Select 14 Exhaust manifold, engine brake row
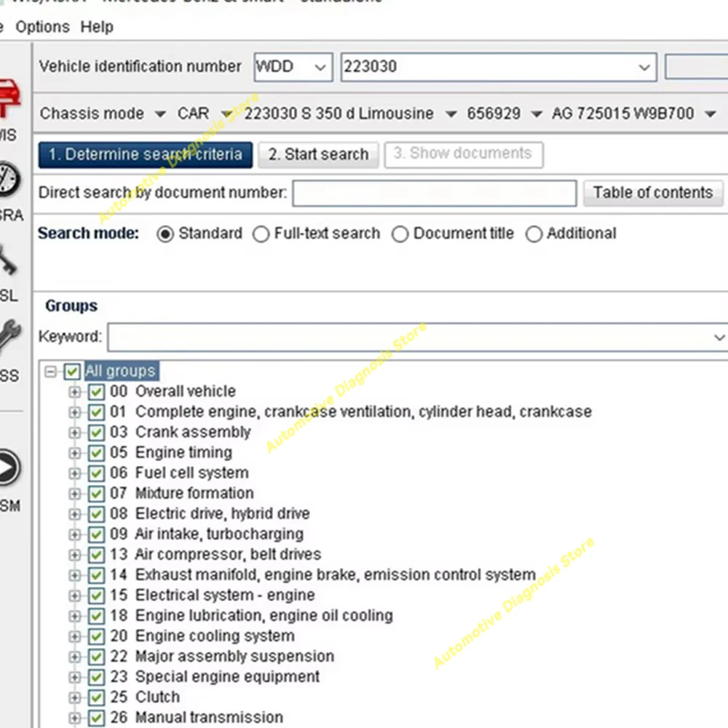 click(323, 575)
